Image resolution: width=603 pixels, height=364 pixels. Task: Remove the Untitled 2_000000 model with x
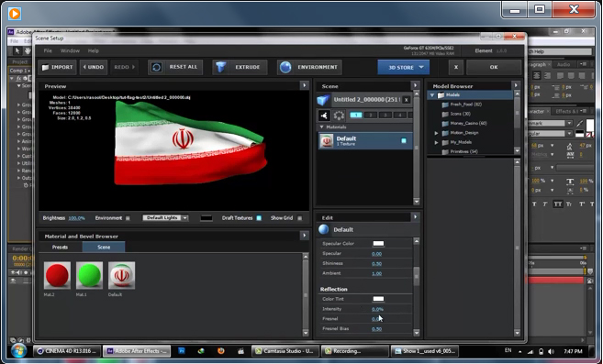click(x=406, y=100)
